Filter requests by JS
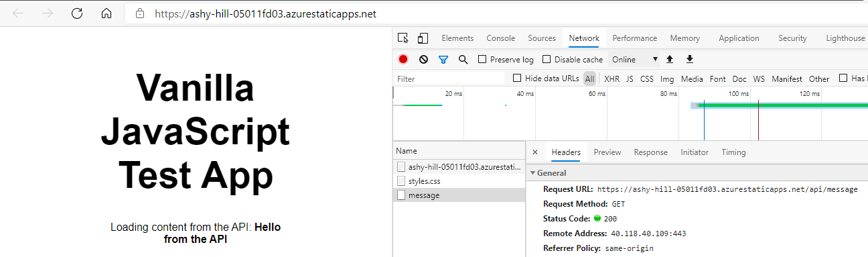 pos(630,79)
